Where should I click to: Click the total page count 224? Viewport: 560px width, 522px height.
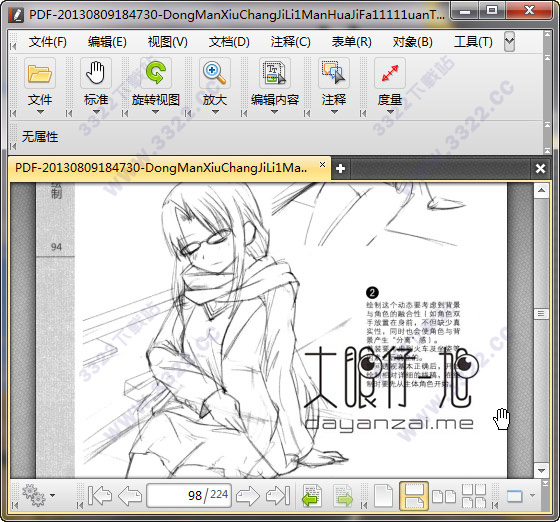click(x=219, y=494)
